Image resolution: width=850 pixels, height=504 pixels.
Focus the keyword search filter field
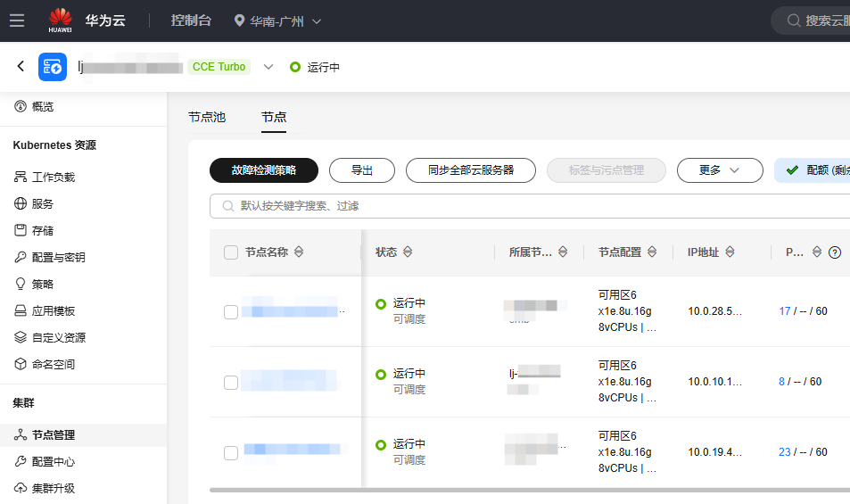point(530,206)
